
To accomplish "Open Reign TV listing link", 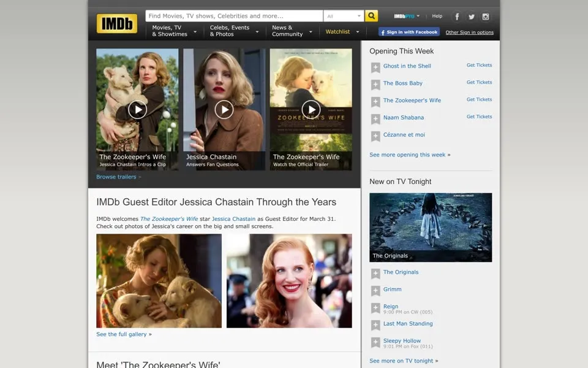I will click(391, 307).
